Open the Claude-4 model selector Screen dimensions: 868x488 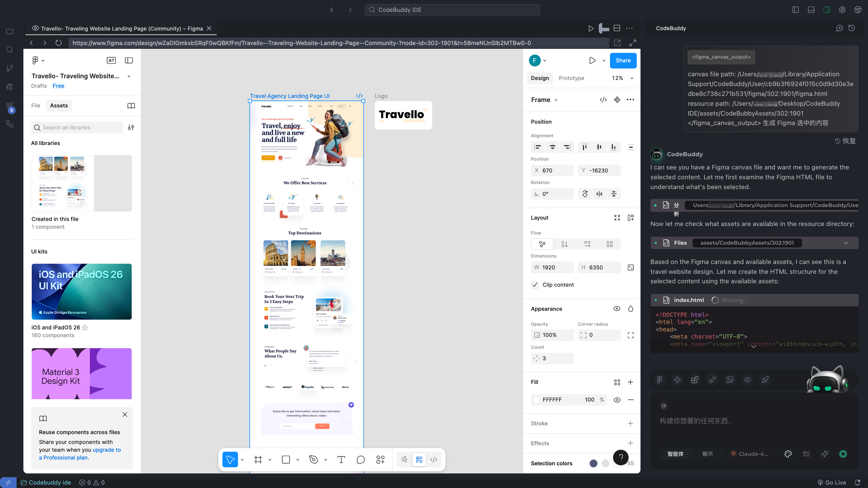coord(749,454)
